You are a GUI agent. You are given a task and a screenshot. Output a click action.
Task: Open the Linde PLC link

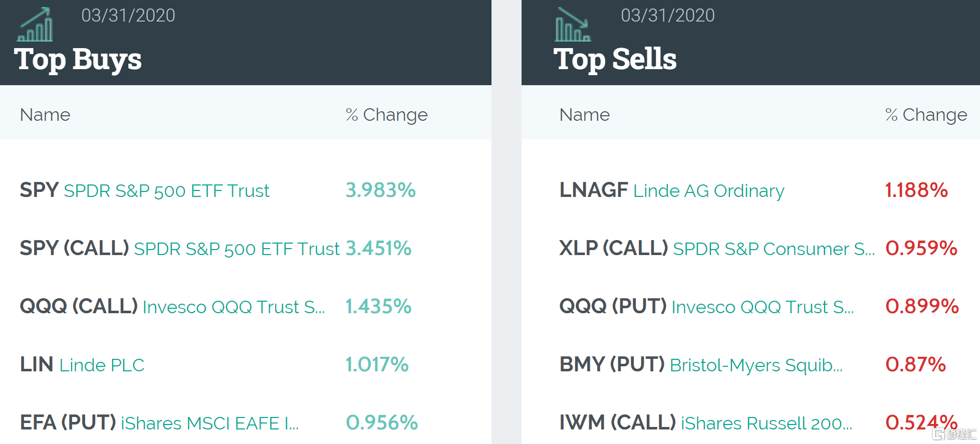[102, 365]
